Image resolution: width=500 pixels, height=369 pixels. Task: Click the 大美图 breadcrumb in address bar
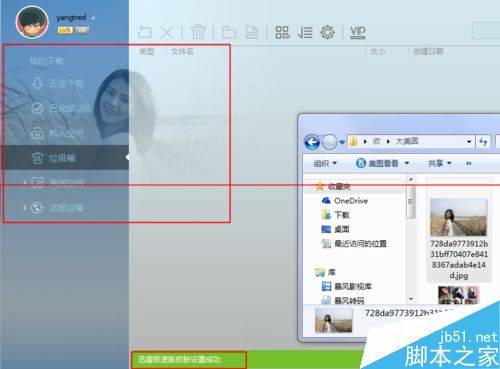point(407,141)
